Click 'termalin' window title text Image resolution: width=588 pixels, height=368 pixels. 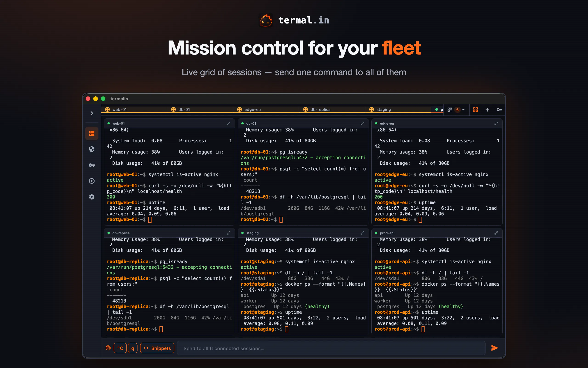(x=119, y=99)
